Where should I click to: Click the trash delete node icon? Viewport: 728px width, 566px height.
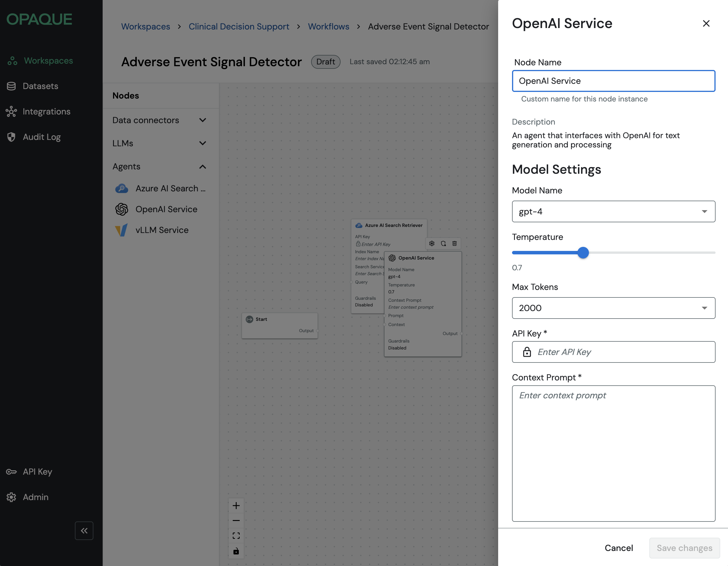[454, 243]
